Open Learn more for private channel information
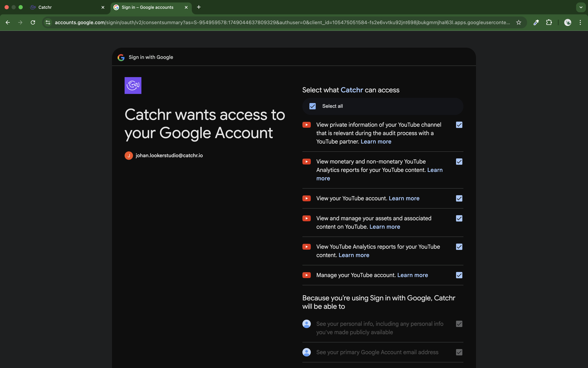 [376, 142]
